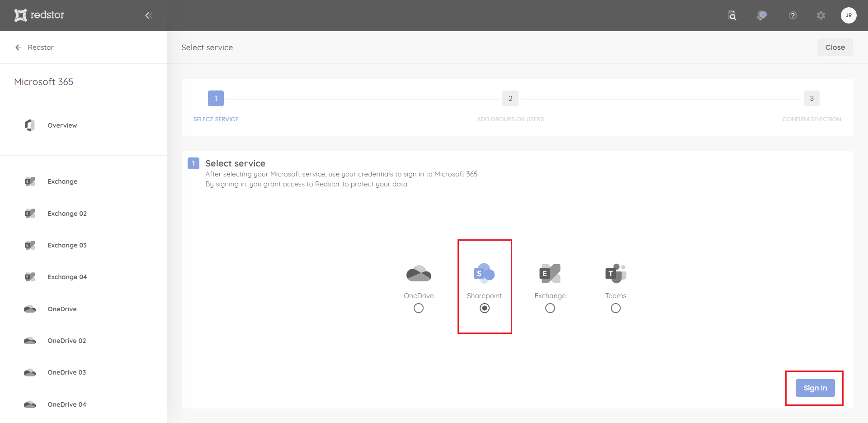Open OneDrive in the sidebar
This screenshot has width=868, height=423.
(62, 309)
